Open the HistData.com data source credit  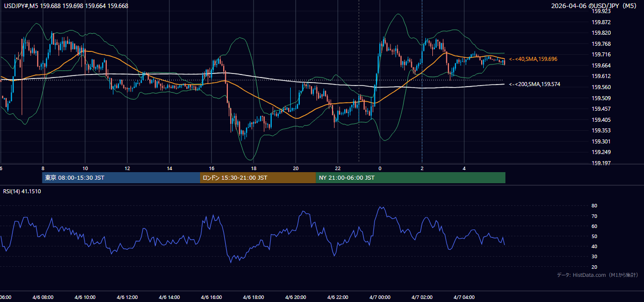pyautogui.click(x=598, y=275)
